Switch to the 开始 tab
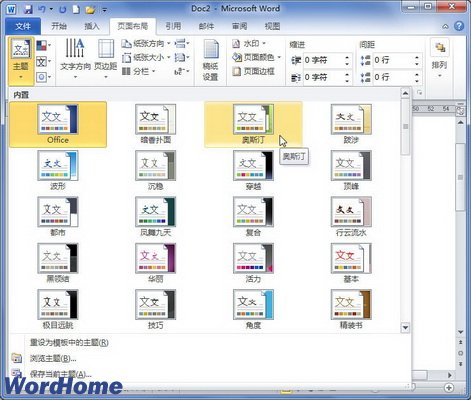This screenshot has height=400, width=471. [59, 26]
